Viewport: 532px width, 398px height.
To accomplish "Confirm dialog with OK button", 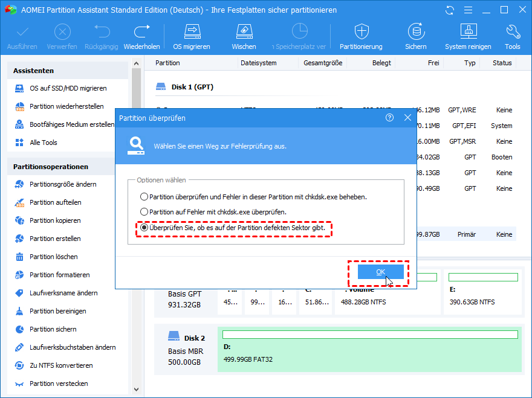I will coord(381,272).
